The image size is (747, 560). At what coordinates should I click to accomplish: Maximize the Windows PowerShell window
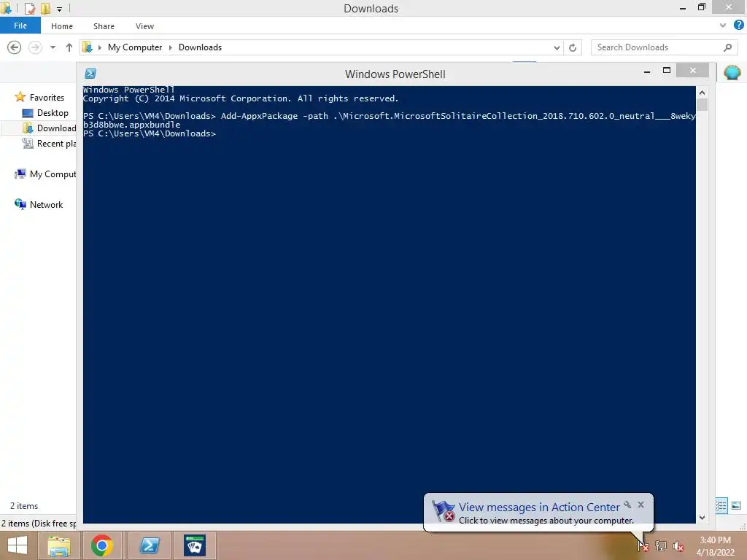[x=667, y=71]
